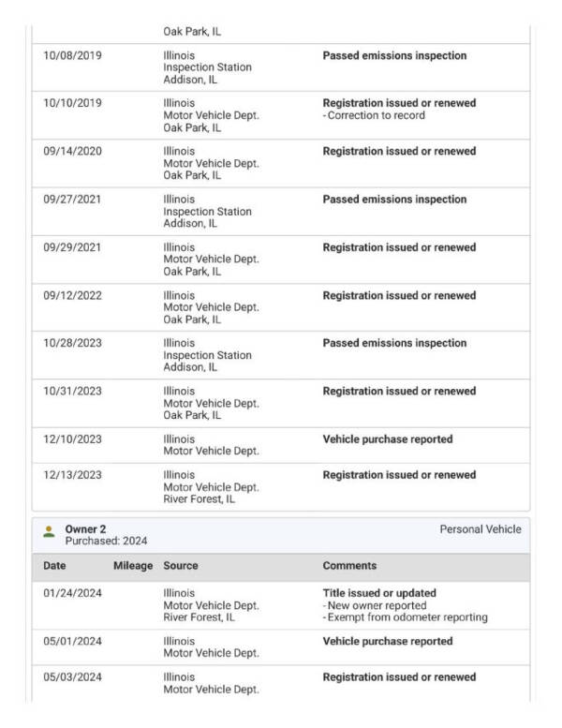Click the Owner 2 person icon
The width and height of the screenshot is (562, 728).
click(49, 532)
